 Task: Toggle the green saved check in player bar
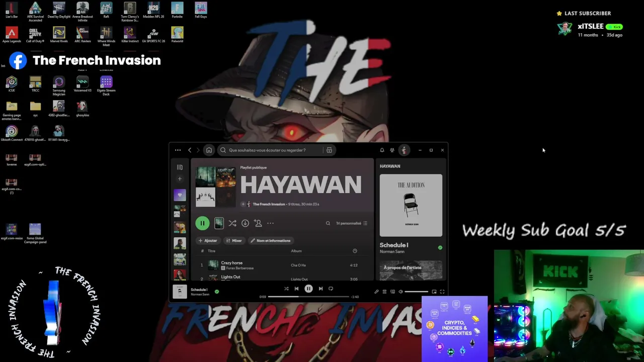[217, 291]
